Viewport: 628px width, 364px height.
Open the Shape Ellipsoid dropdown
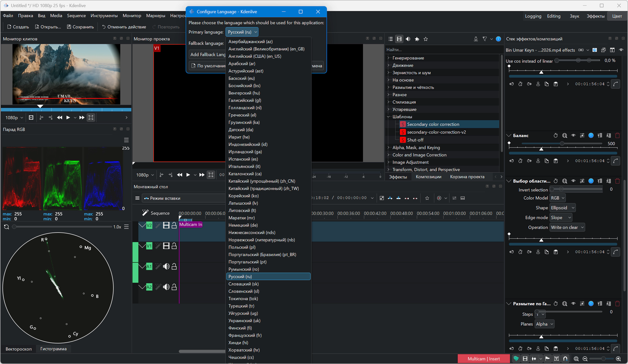[562, 208]
